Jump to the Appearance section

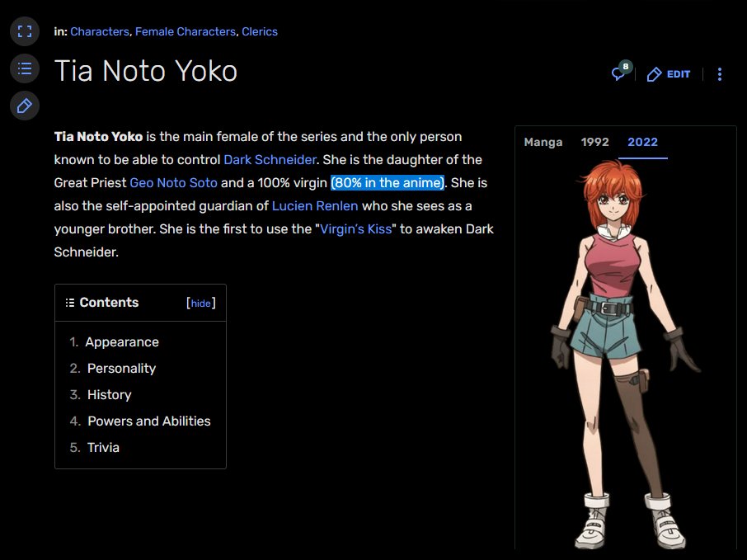(122, 342)
